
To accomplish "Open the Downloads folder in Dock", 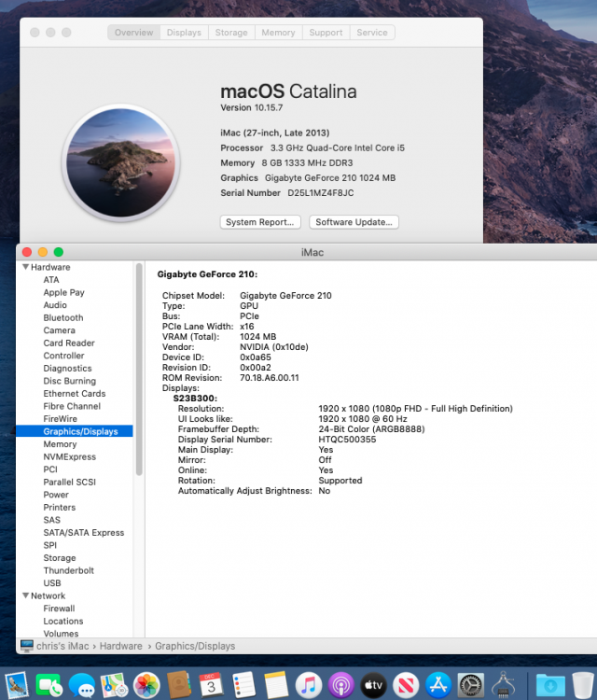I will tap(550, 685).
